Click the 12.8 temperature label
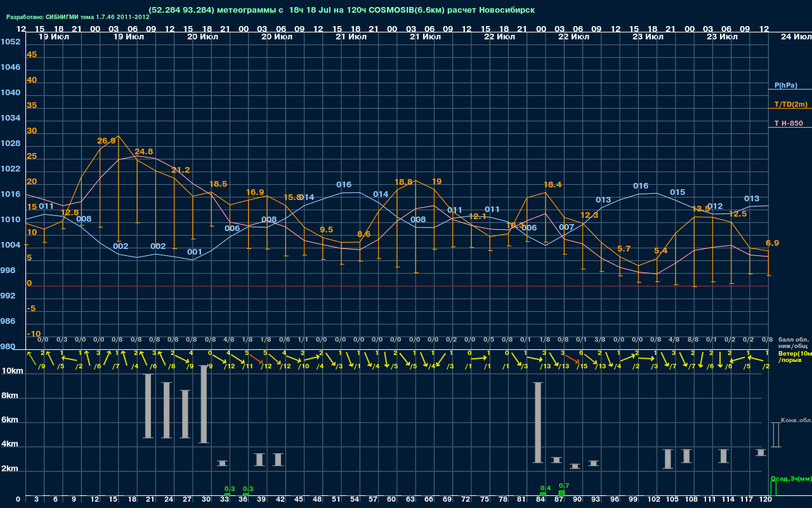Image resolution: width=812 pixels, height=508 pixels. click(70, 212)
